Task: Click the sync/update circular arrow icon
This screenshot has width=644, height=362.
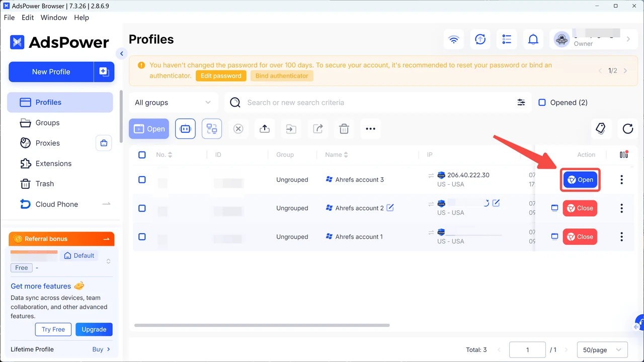Action: (480, 39)
